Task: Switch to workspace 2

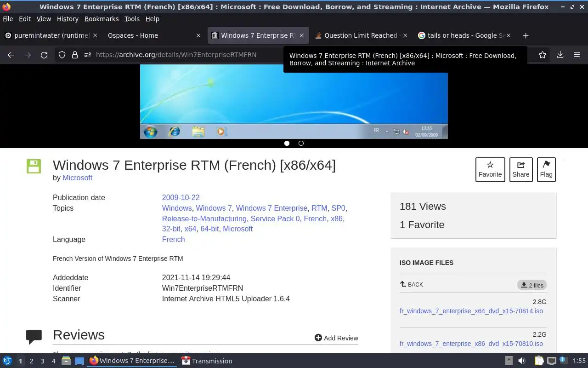Action: click(31, 361)
